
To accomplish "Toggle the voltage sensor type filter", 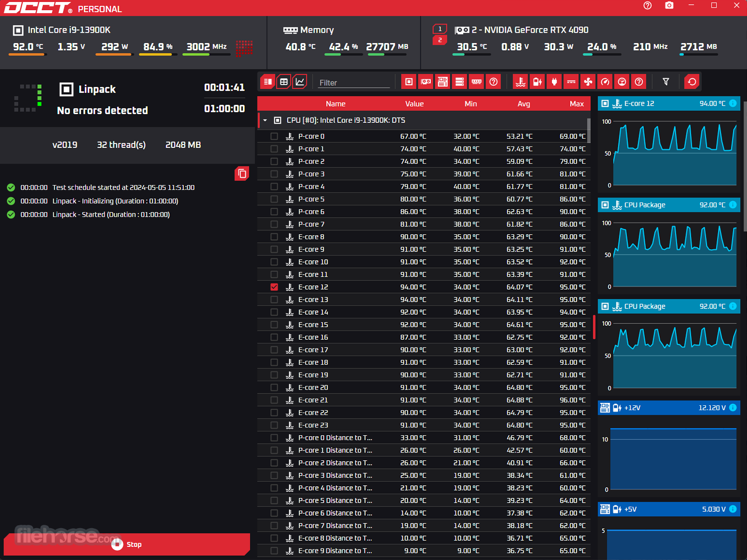I will (x=537, y=82).
